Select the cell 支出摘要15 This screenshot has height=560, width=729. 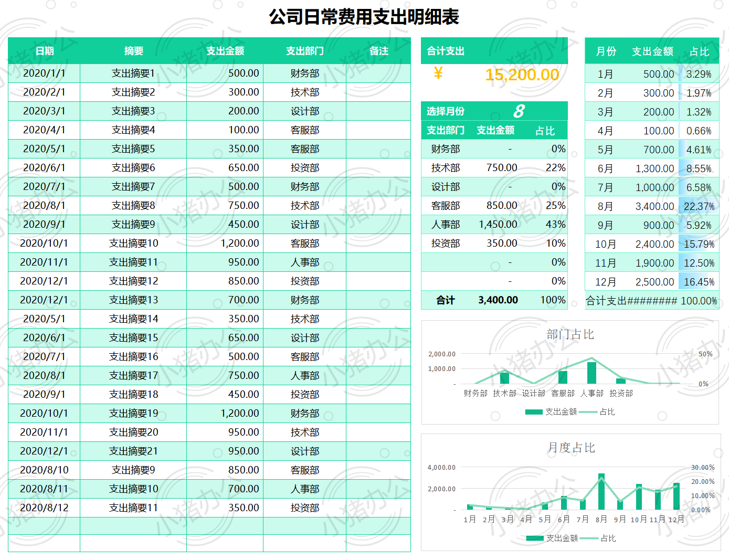click(133, 337)
